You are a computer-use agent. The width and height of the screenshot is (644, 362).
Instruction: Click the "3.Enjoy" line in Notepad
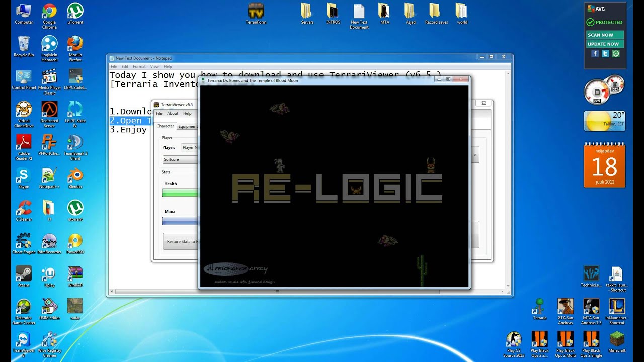(128, 130)
